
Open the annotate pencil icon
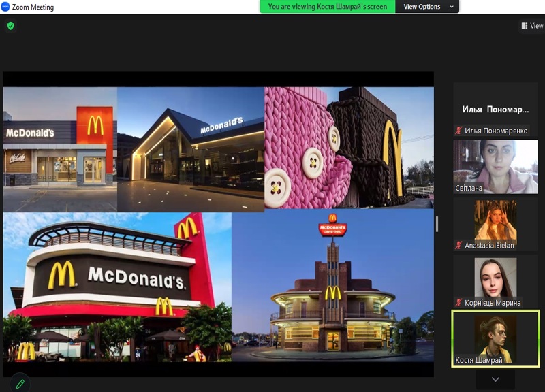click(x=20, y=383)
